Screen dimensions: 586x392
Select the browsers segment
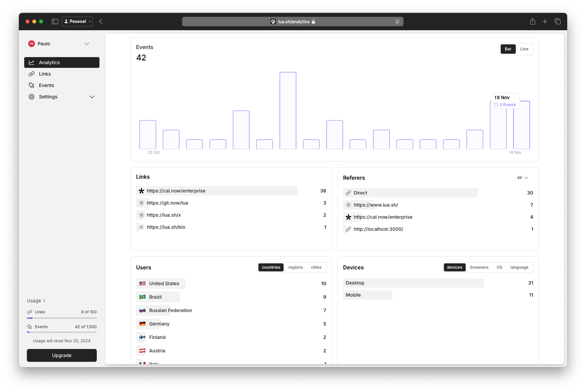[x=479, y=267]
